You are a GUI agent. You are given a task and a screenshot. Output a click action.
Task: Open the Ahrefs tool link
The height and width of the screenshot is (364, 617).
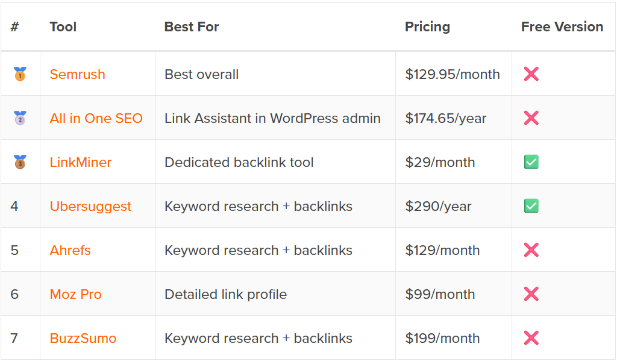coord(70,250)
